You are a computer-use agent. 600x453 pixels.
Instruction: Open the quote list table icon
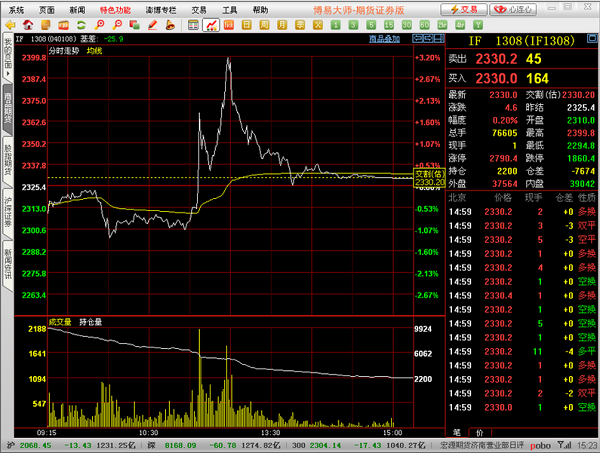[193, 25]
